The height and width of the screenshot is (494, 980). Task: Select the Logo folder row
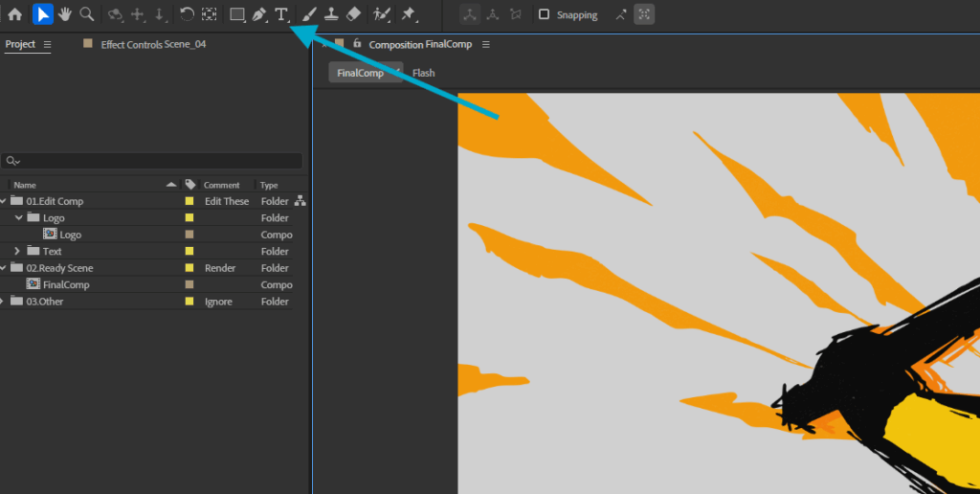(x=54, y=217)
